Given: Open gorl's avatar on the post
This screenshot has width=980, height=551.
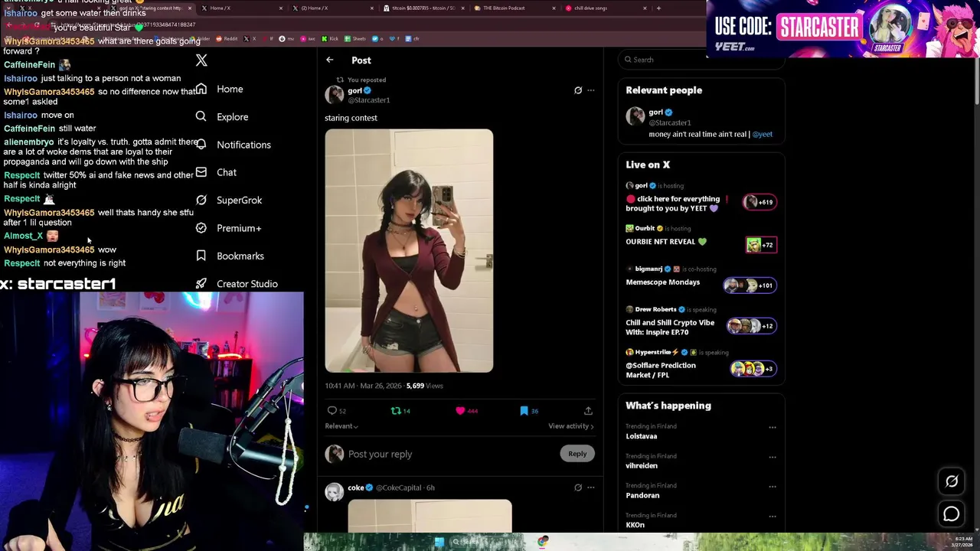Looking at the screenshot, I should coord(335,94).
